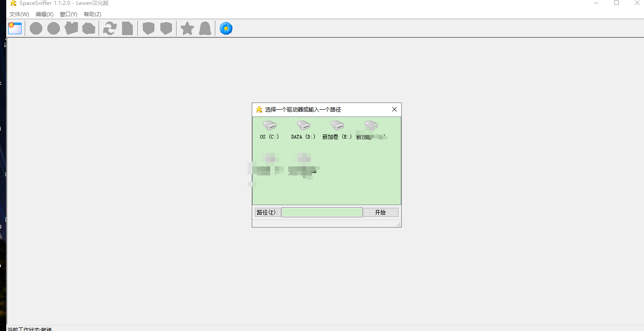Image resolution: width=644 pixels, height=331 pixels.
Task: Select the 新加卷 (E:) drive
Action: (337, 130)
